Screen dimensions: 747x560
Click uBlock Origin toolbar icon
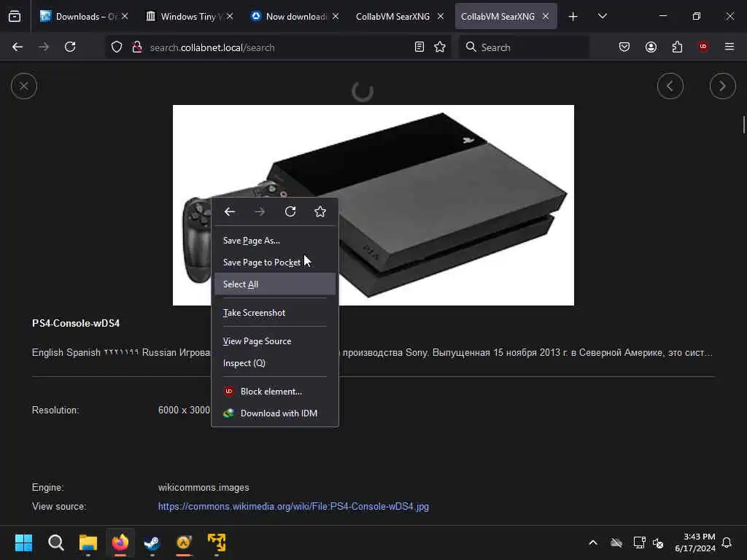coord(703,47)
